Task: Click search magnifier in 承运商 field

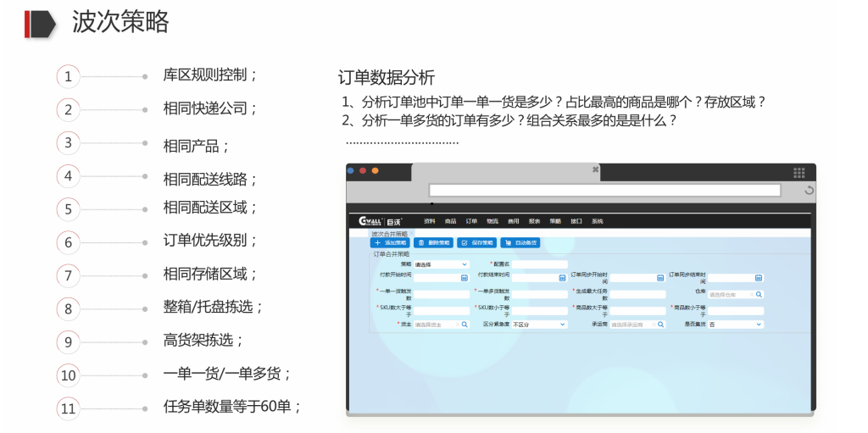Action: coord(660,325)
